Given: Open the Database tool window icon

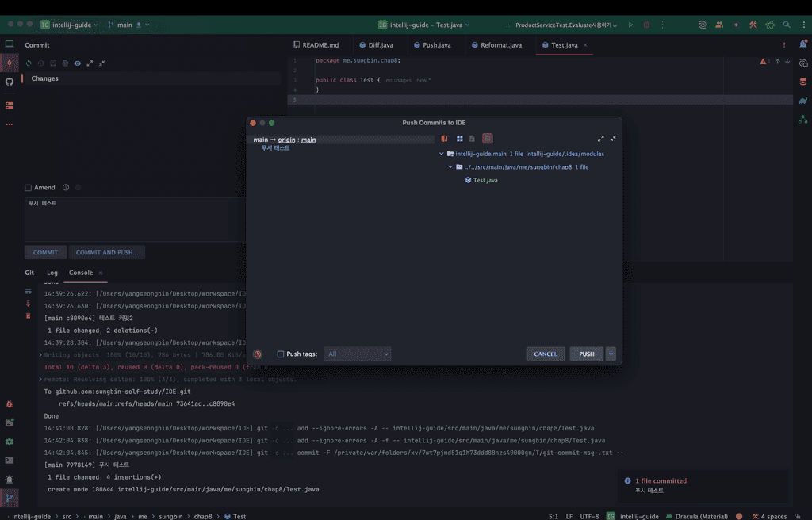Looking at the screenshot, I should pos(803,82).
